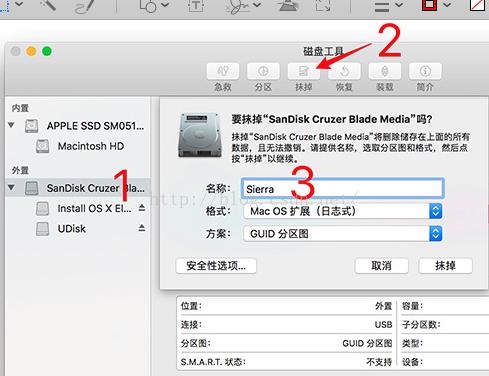The height and width of the screenshot is (376, 489).
Task: Click the 磁盘工具 window title
Action: (x=323, y=51)
